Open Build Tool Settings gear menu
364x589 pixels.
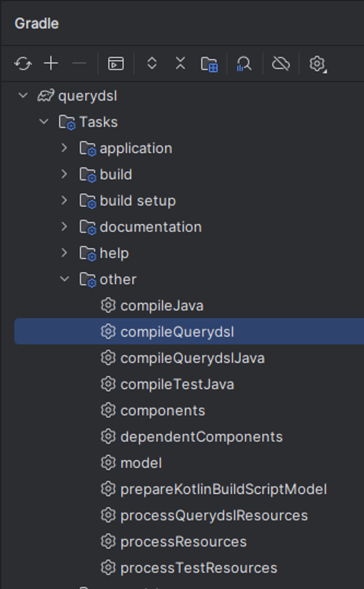coord(318,64)
